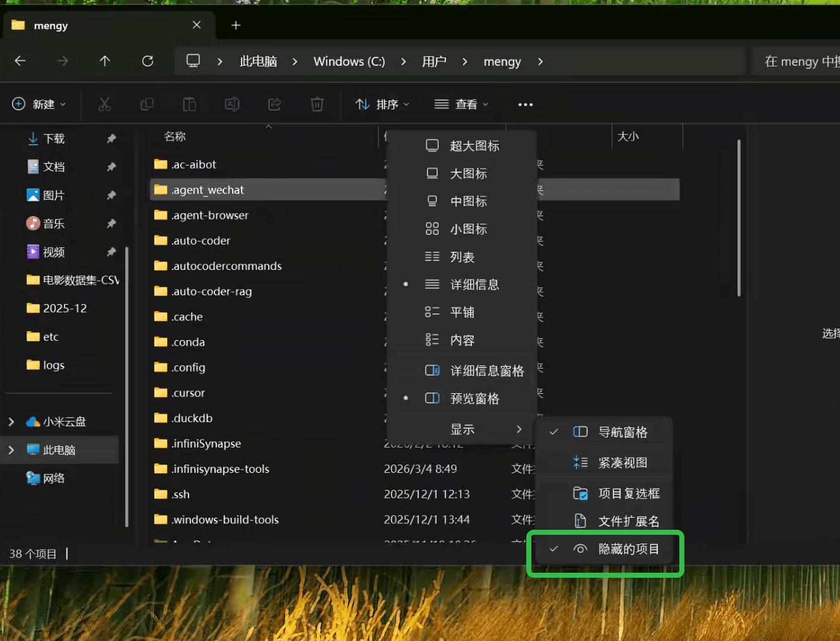Screen dimensions: 840x641
Task: Expand the 此电脑 tree node arrow
Action: pos(11,450)
